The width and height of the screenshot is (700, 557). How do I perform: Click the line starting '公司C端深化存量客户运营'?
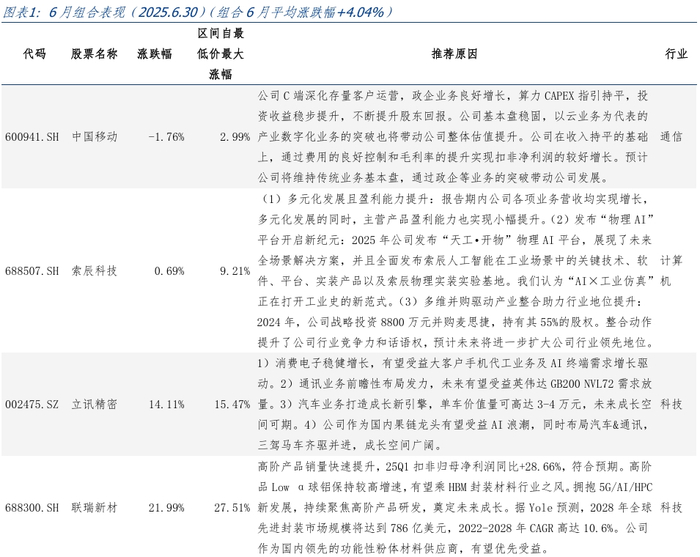coord(453,96)
